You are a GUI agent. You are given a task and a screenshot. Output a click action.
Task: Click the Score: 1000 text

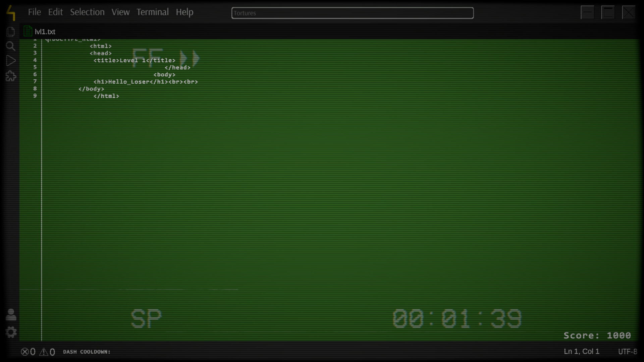pos(597,335)
